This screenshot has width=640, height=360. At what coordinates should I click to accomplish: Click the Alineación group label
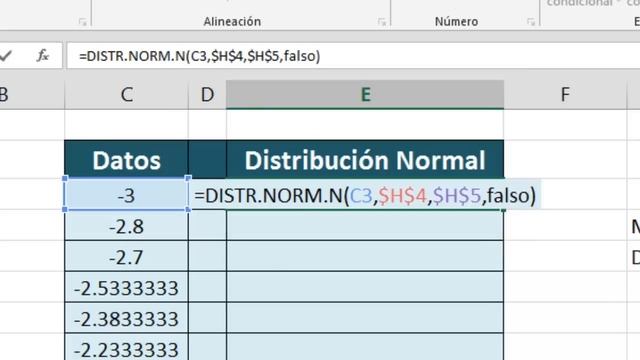pos(232,21)
